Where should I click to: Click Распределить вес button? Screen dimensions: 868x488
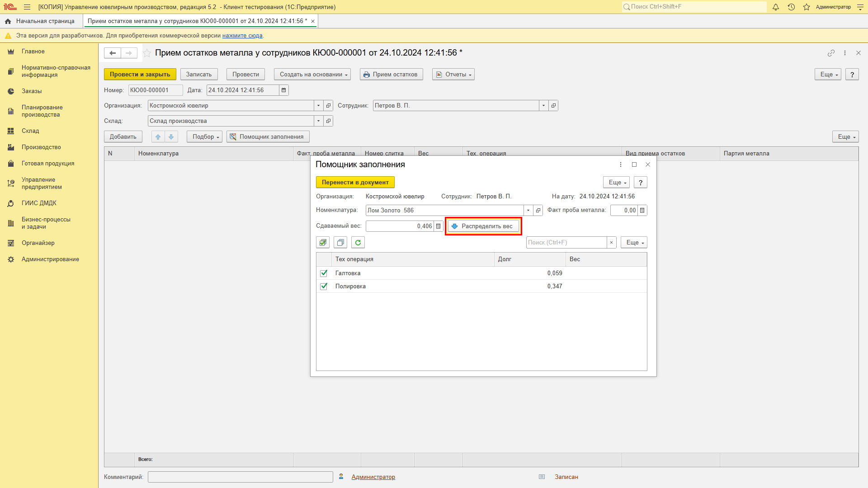(x=483, y=226)
